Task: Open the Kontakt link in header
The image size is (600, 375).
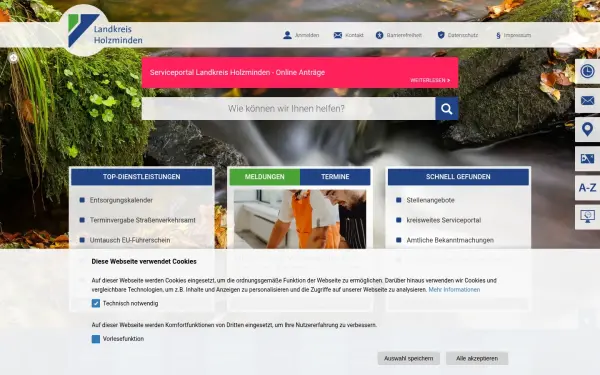Action: tap(354, 35)
